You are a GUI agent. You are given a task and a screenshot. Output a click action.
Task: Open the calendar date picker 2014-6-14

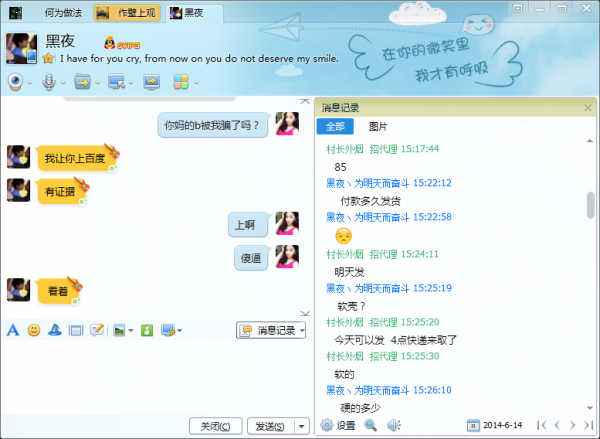coord(495,425)
